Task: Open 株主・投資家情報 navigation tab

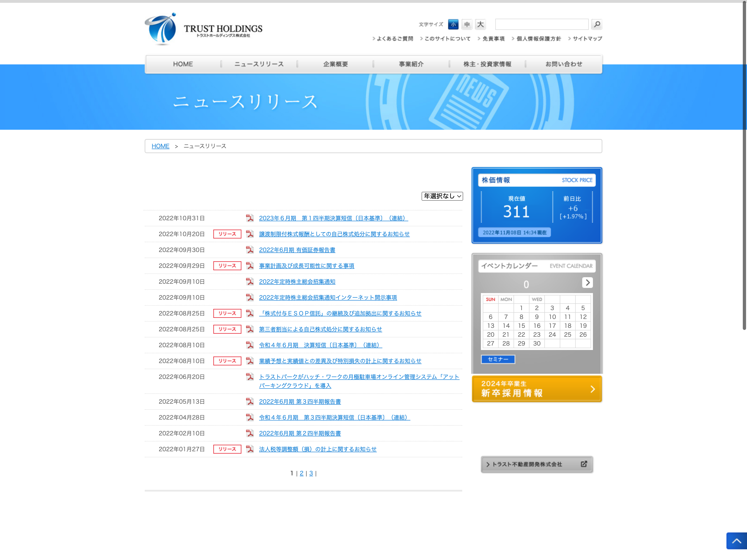Action: [x=487, y=64]
